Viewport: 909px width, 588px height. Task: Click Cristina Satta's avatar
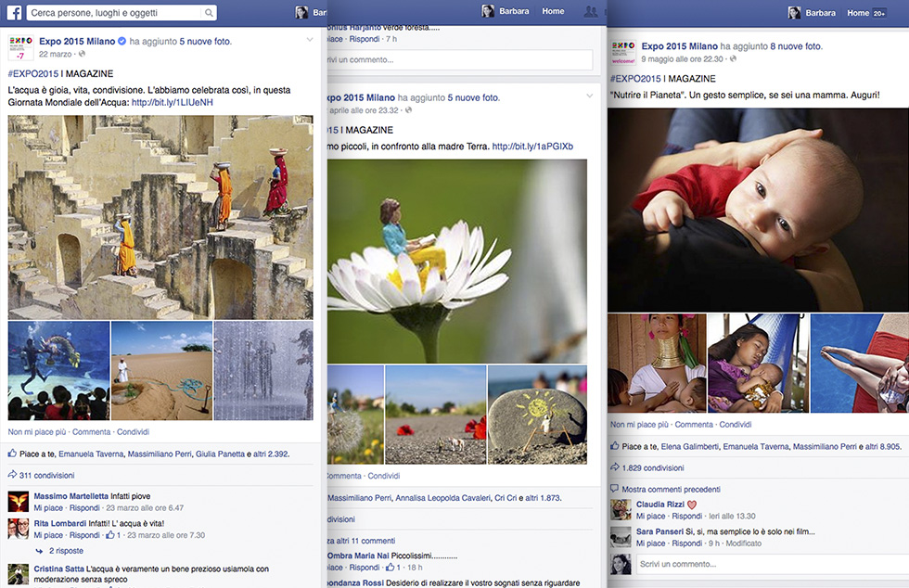point(19,574)
